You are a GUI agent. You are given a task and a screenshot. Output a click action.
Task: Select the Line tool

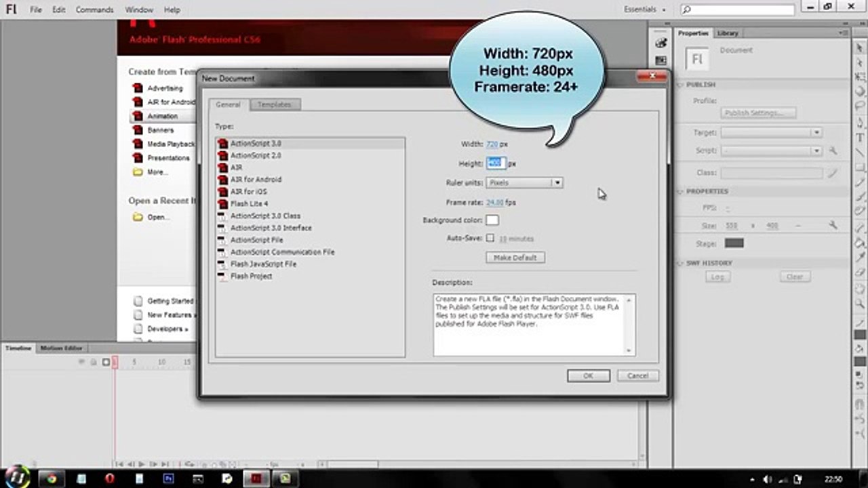(x=860, y=152)
